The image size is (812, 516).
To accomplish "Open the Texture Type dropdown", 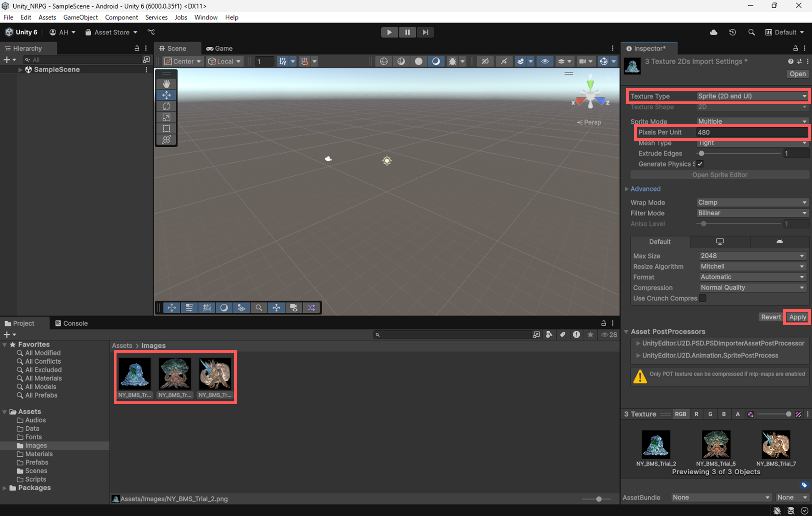I will 751,96.
